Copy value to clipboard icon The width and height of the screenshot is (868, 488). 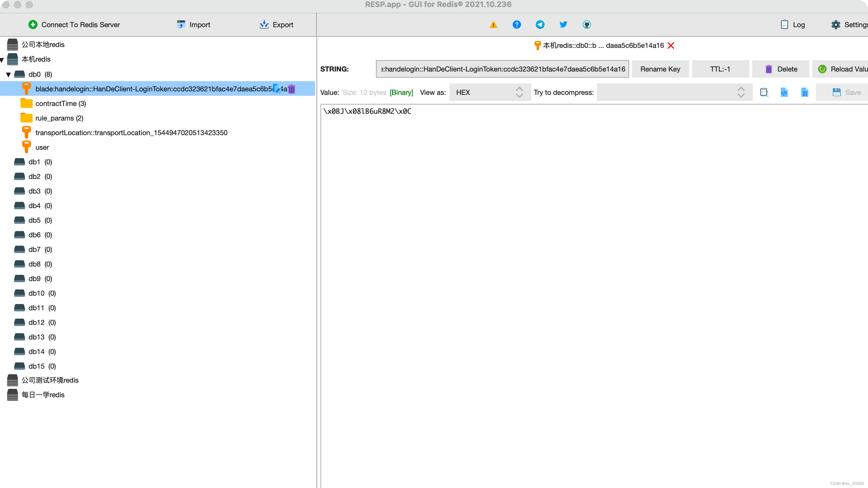764,93
